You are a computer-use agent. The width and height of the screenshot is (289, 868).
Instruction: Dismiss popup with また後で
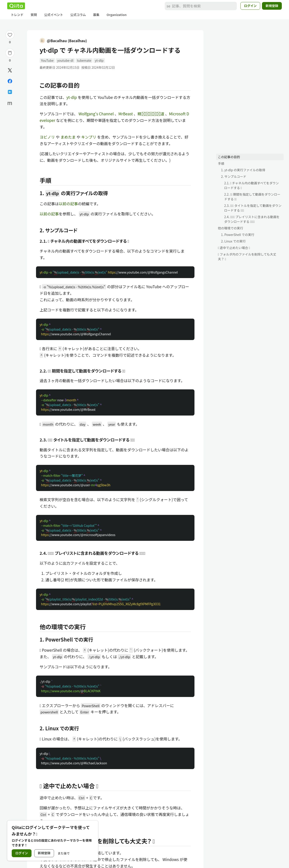64,853
